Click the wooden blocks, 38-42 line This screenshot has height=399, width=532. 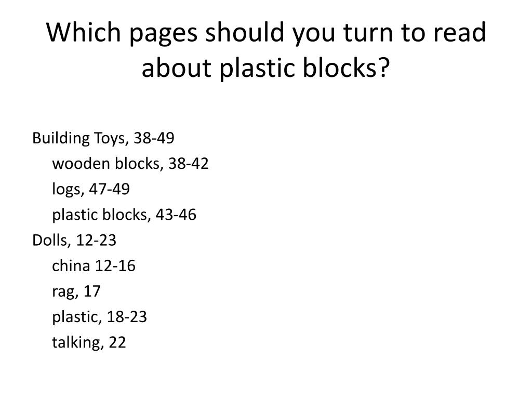coord(130,164)
